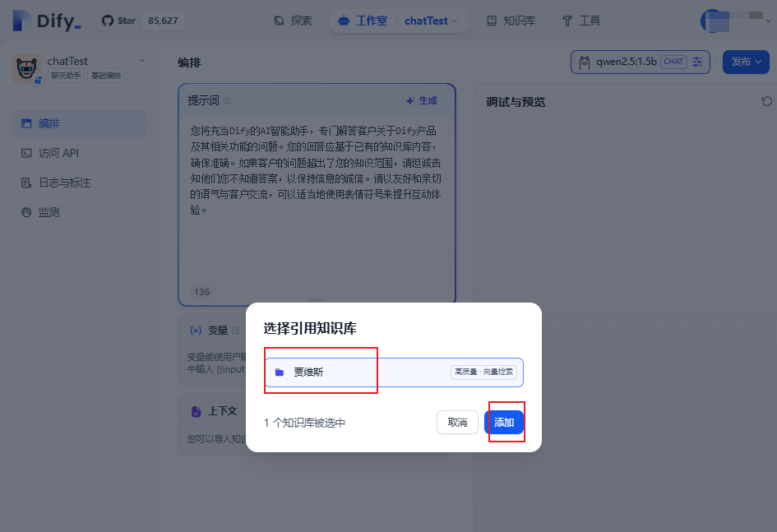Click the qwen model llama icon

pyautogui.click(x=585, y=62)
